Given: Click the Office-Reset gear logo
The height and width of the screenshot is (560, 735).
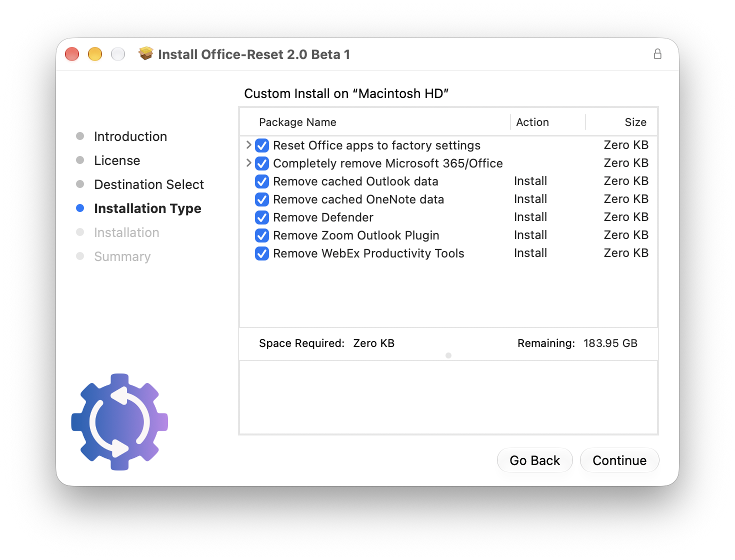Looking at the screenshot, I should (x=119, y=422).
